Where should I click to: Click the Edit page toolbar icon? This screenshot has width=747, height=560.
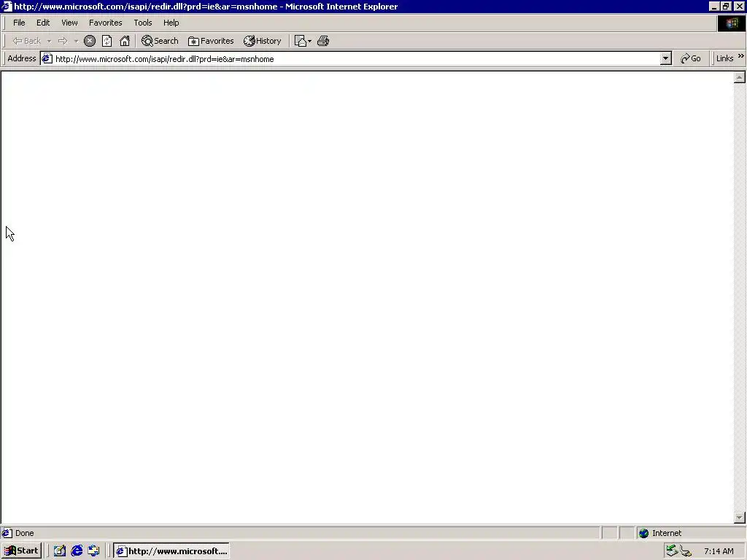point(300,41)
